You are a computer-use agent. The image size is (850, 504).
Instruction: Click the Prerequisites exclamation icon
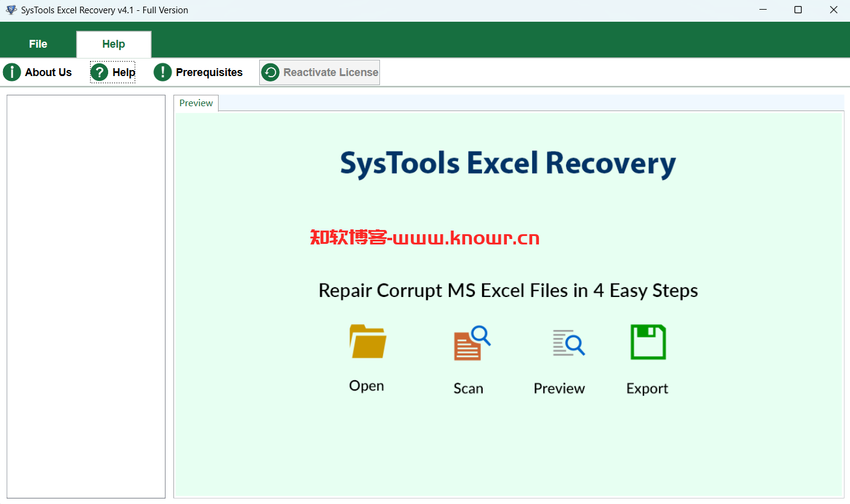coord(163,72)
